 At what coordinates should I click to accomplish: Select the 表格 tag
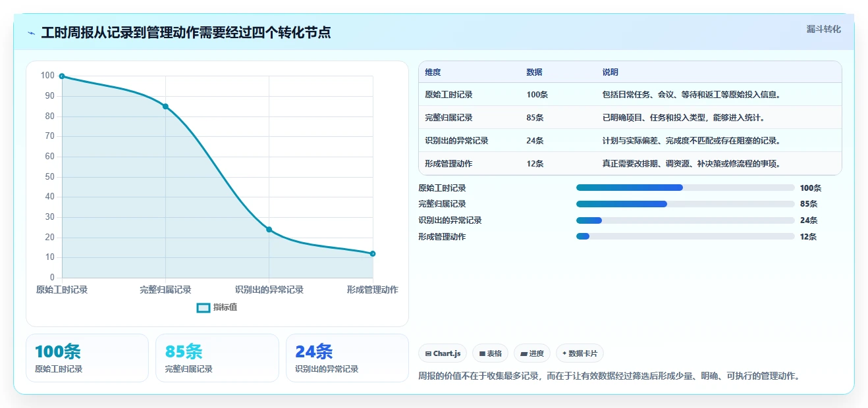click(490, 353)
